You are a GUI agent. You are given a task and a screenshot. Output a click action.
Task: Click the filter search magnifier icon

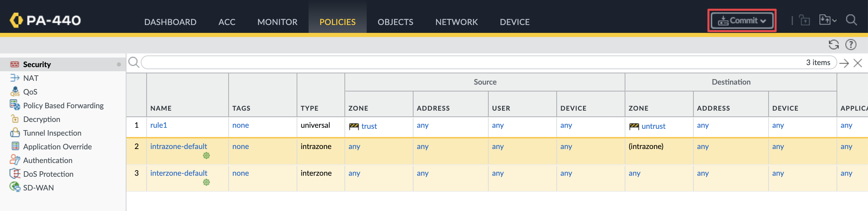pyautogui.click(x=134, y=62)
